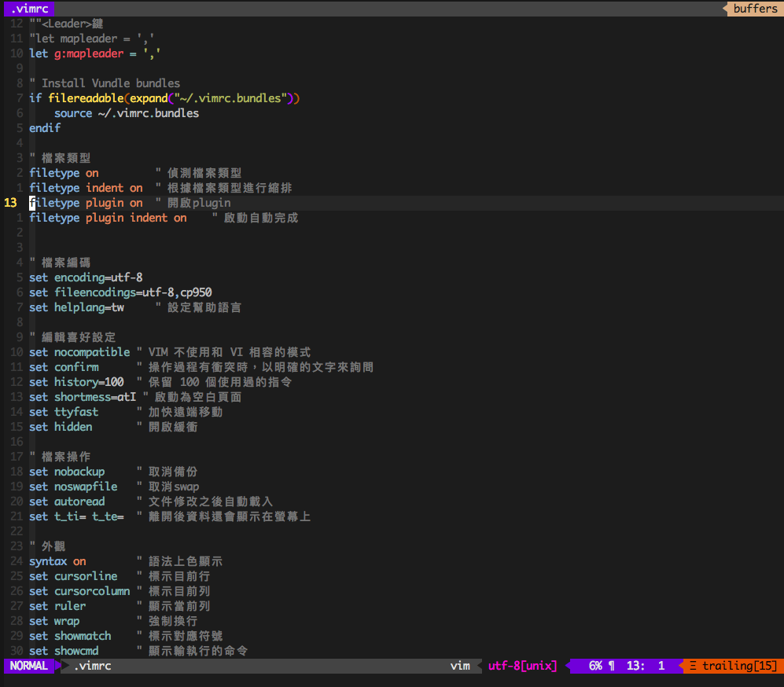Viewport: 784px width, 687px height.
Task: Click on 'let g:mapleader' line
Action: (x=95, y=53)
